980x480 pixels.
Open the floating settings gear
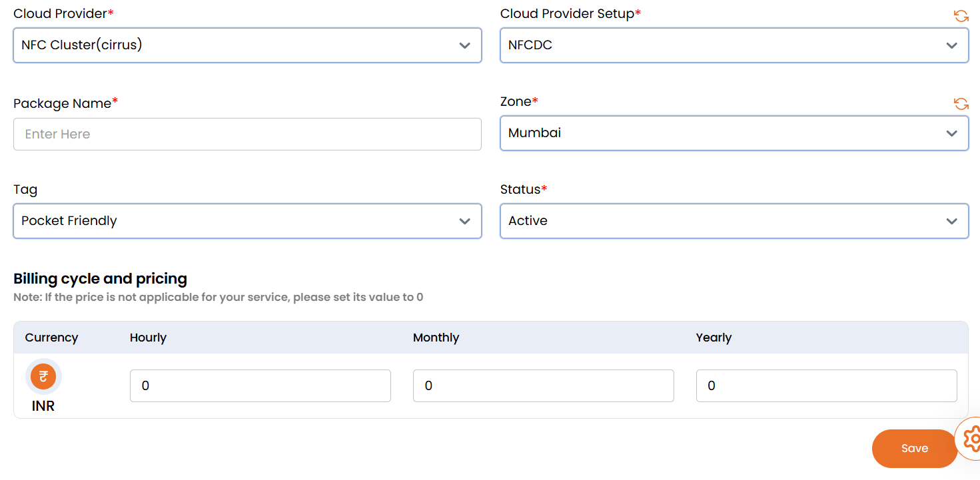tap(972, 439)
